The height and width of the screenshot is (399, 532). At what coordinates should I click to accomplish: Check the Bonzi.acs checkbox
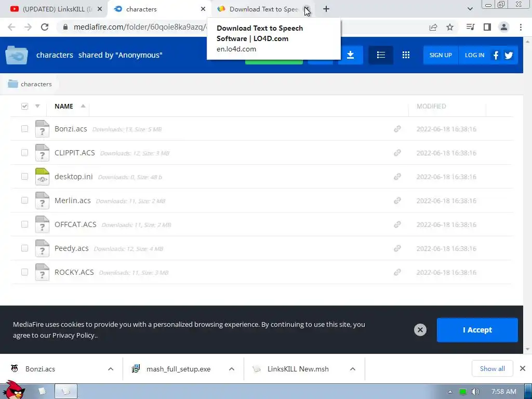coord(24,129)
